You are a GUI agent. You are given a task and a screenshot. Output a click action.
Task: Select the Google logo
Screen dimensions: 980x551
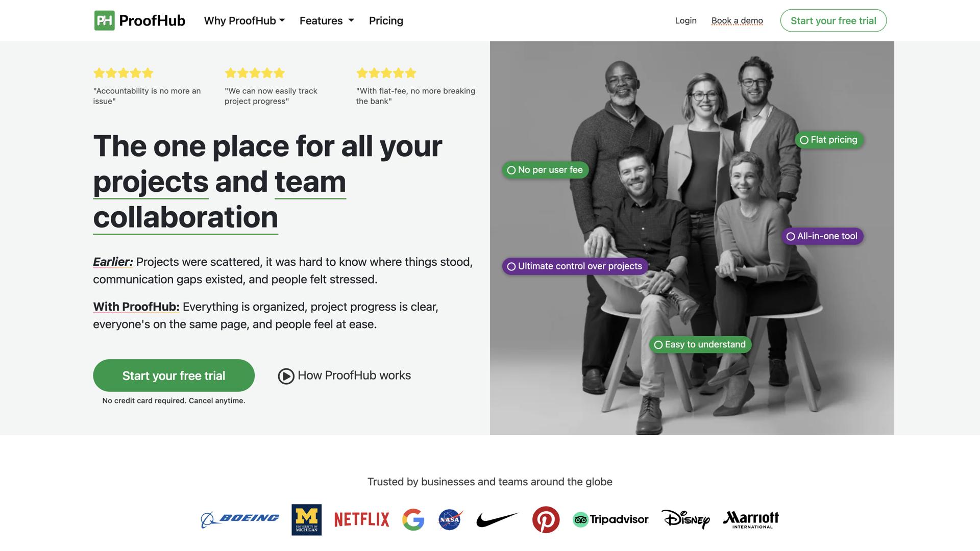pyautogui.click(x=413, y=519)
